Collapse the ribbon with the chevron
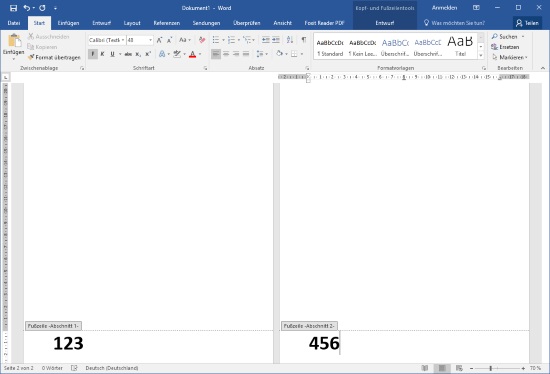 point(543,68)
